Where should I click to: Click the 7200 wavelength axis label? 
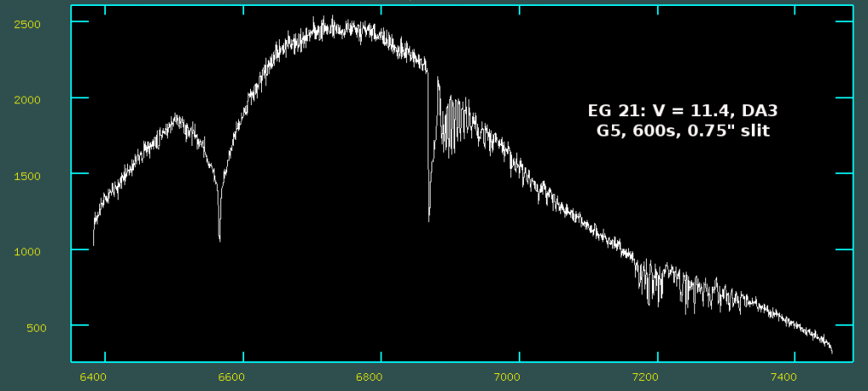[x=645, y=377]
